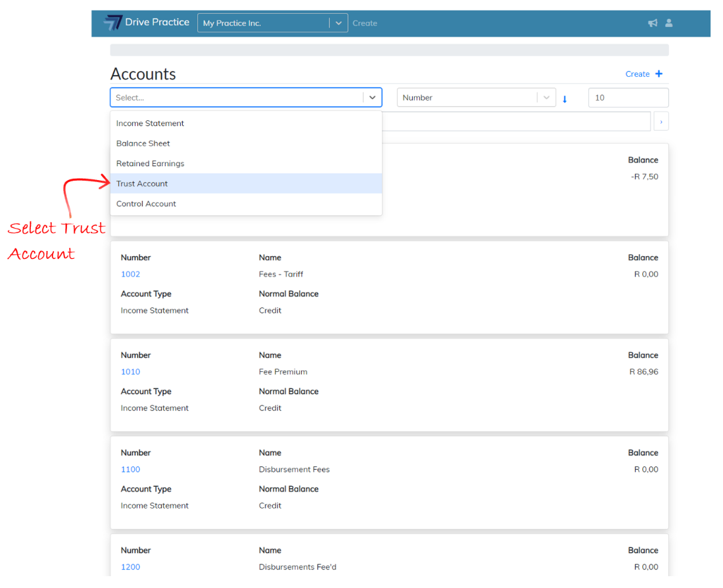Toggle sort direction arrow icon
This screenshot has height=588, width=723.
click(565, 99)
